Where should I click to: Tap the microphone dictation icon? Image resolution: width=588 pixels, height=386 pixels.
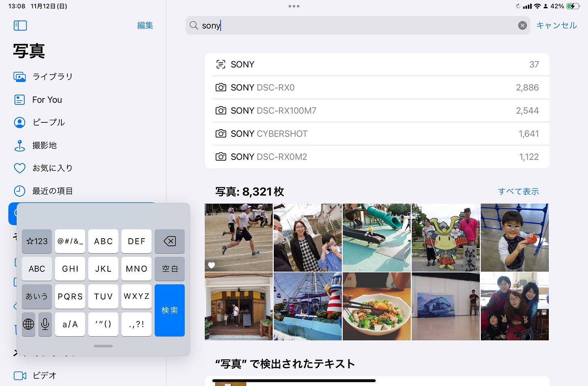(x=45, y=324)
